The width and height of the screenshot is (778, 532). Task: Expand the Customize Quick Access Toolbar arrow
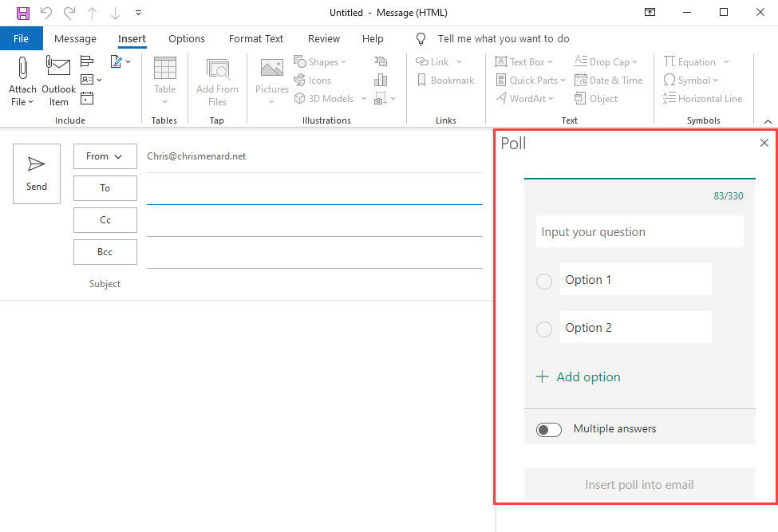click(x=139, y=13)
